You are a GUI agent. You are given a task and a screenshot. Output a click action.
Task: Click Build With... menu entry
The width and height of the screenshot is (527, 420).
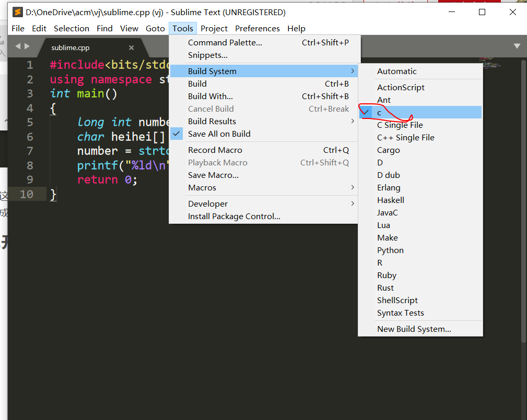click(x=264, y=97)
